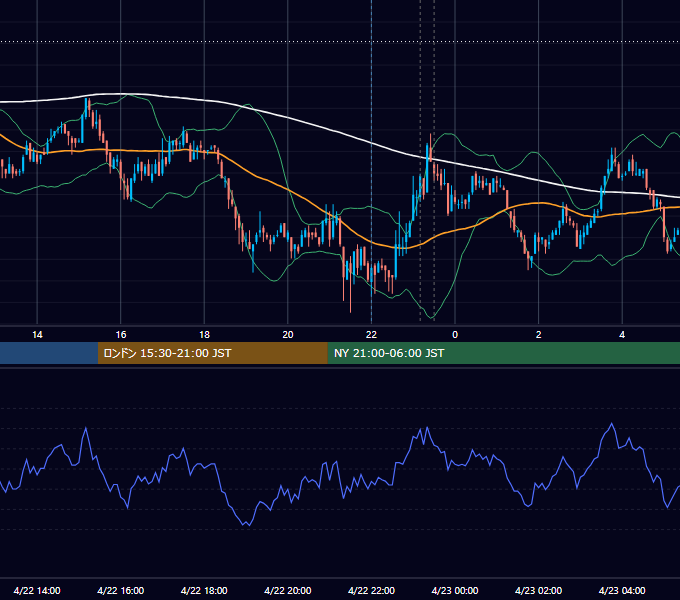Click the 4/22 14:00 date label
Screen dimensions: 680x600
click(37, 590)
